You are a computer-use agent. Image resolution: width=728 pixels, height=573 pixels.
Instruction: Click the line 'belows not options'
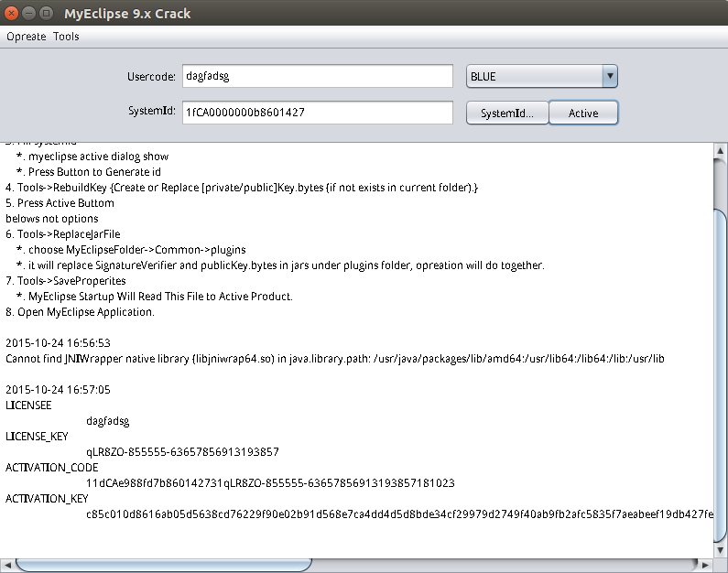(52, 219)
